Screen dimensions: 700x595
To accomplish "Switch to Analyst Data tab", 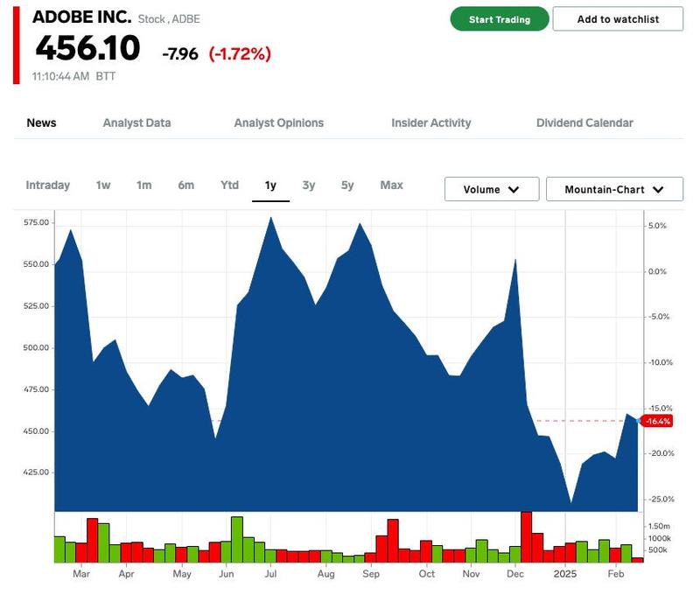I will coord(137,122).
